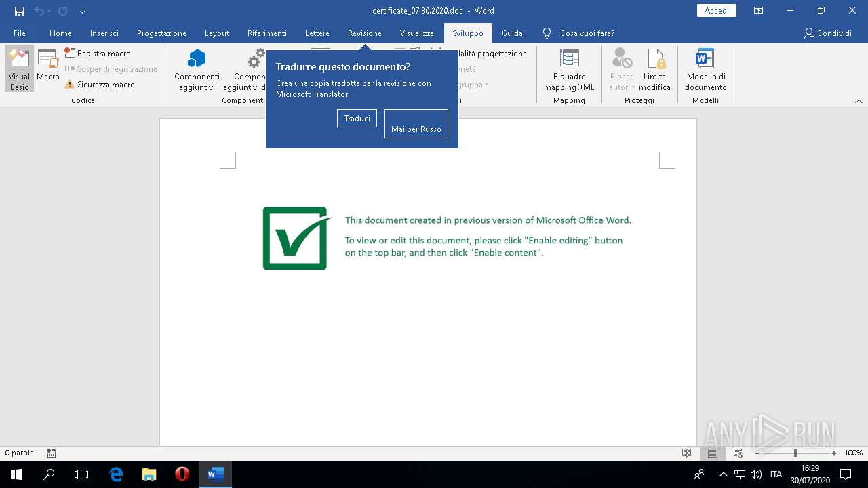
Task: Click the 'This document created in previous version' text
Action: (x=488, y=220)
